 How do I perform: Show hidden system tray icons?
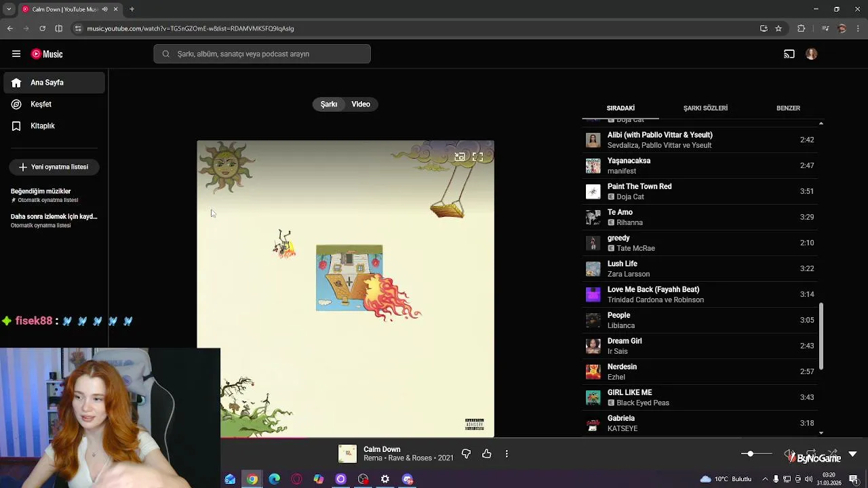[x=766, y=479]
